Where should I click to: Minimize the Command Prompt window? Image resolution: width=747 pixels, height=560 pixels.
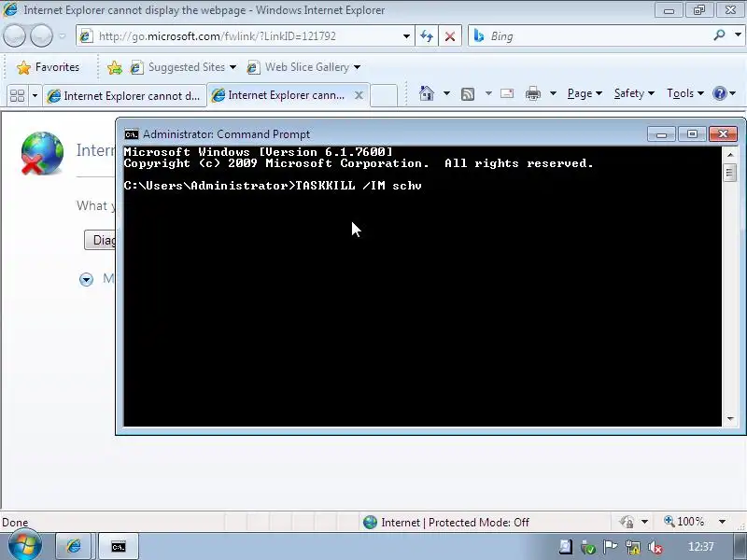click(x=661, y=134)
